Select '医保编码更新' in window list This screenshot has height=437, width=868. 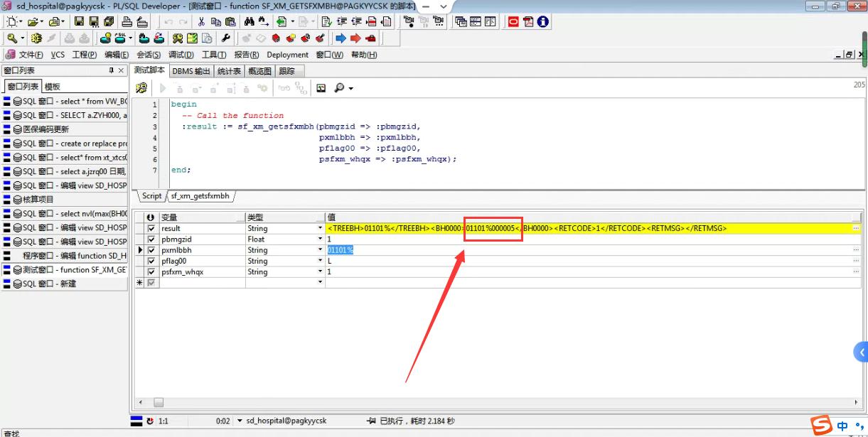(x=45, y=129)
